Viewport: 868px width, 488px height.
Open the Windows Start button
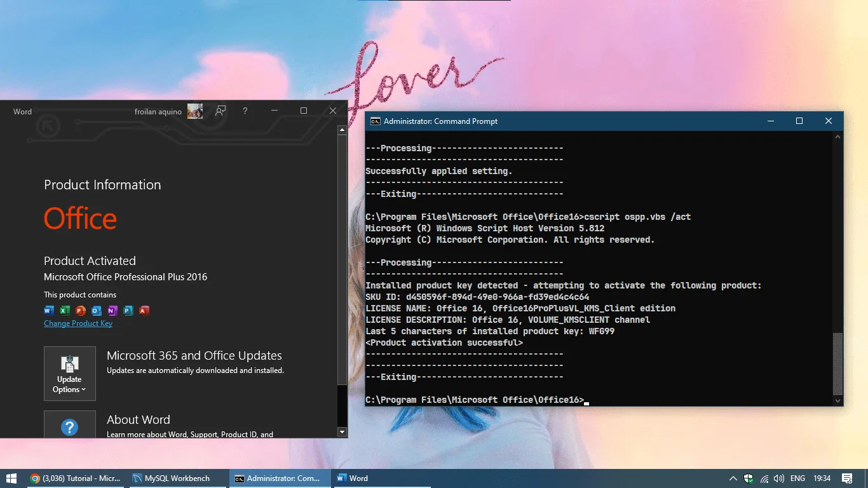coord(11,478)
